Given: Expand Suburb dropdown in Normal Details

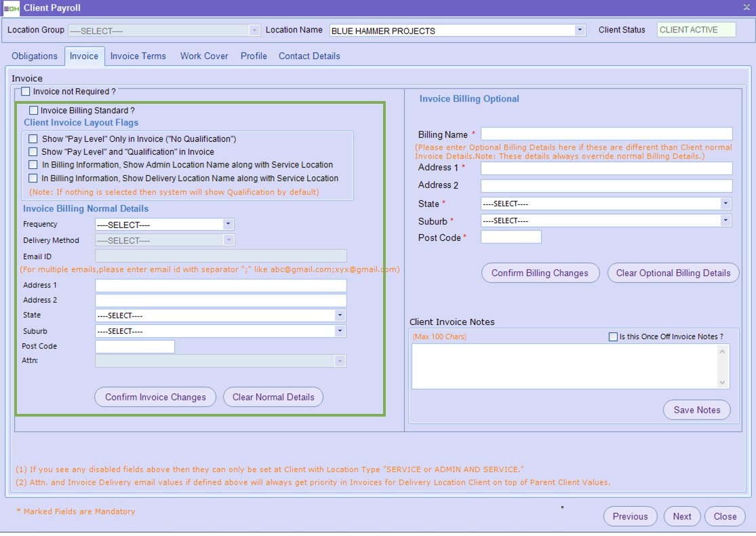Looking at the screenshot, I should click(340, 331).
